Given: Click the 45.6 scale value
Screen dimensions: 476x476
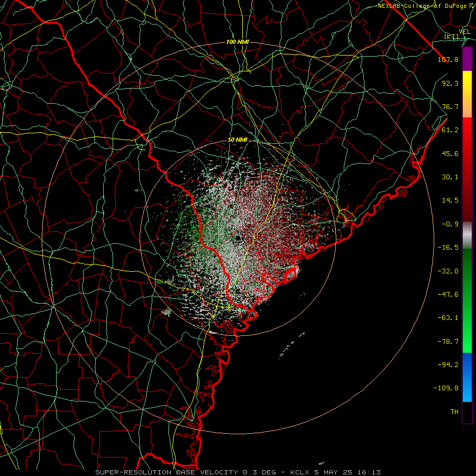Looking at the screenshot, I should (450, 153).
